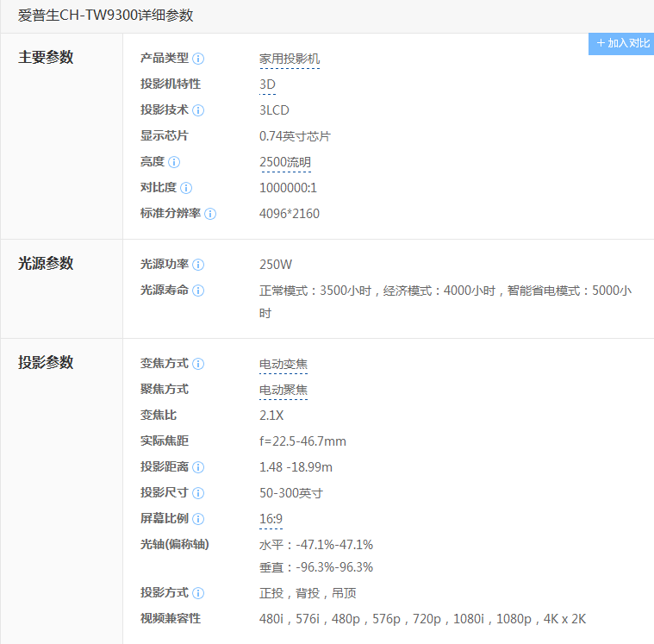Click the 加入对比 compare button

(621, 43)
